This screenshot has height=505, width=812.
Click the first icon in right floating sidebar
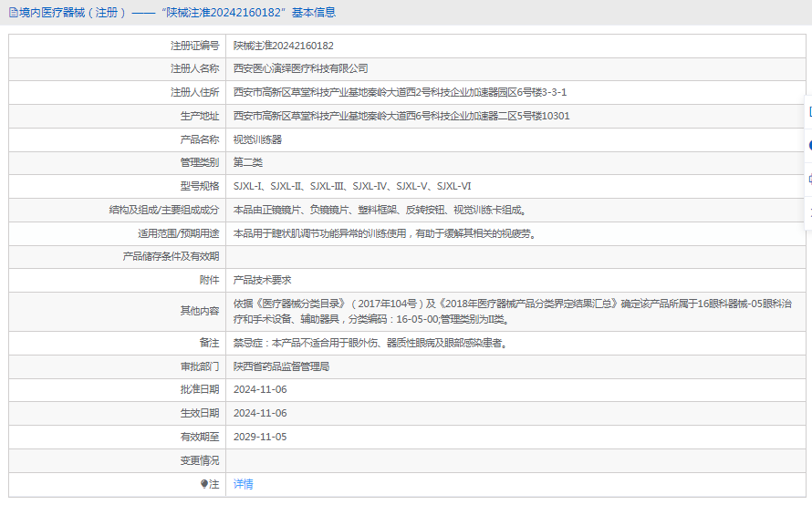[x=809, y=112]
